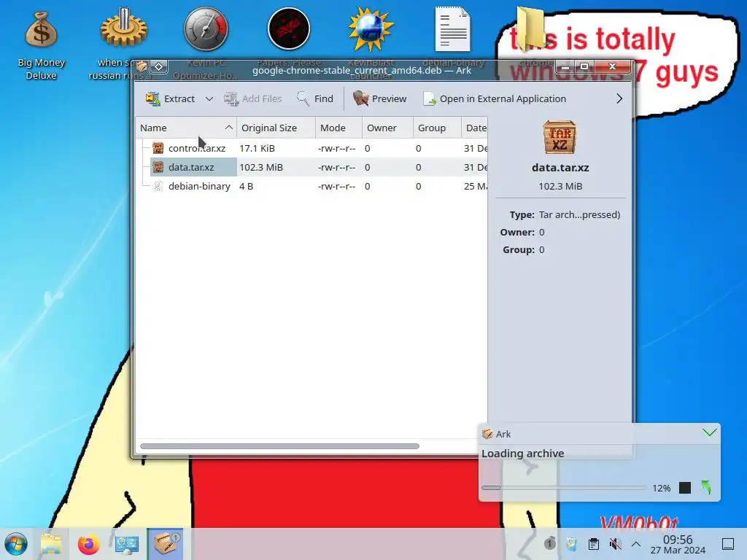747x560 pixels.
Task: Click the Ark icon in notification header
Action: (x=487, y=434)
